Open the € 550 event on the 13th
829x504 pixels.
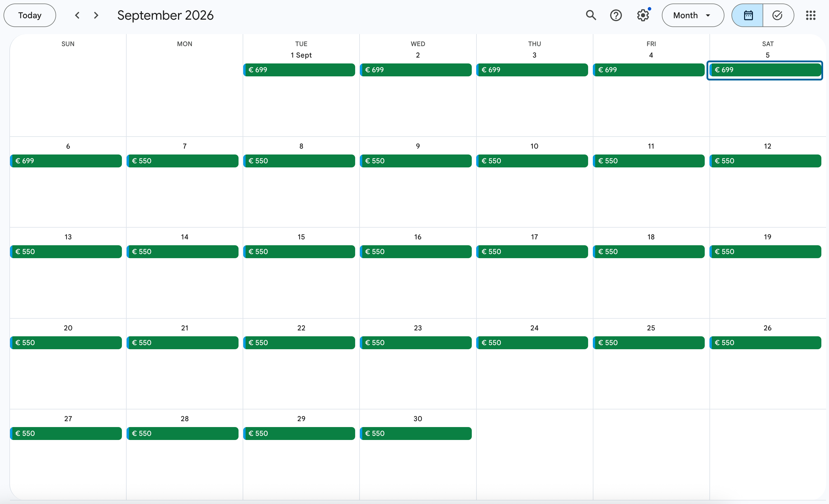(66, 252)
